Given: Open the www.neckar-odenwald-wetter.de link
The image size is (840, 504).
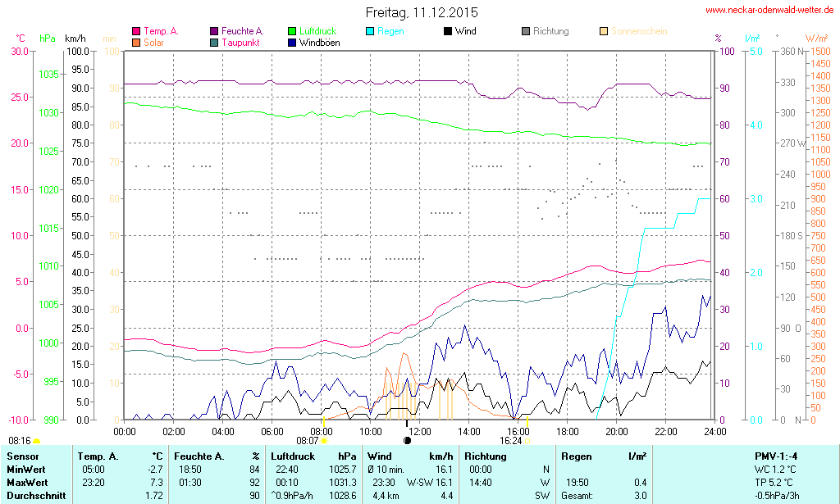Looking at the screenshot, I should (x=769, y=11).
